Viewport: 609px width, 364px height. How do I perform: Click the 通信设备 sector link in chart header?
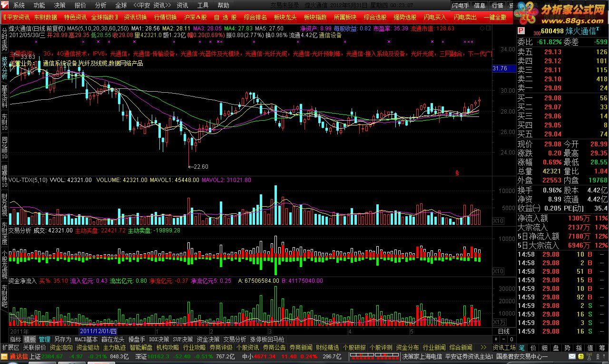(x=330, y=35)
